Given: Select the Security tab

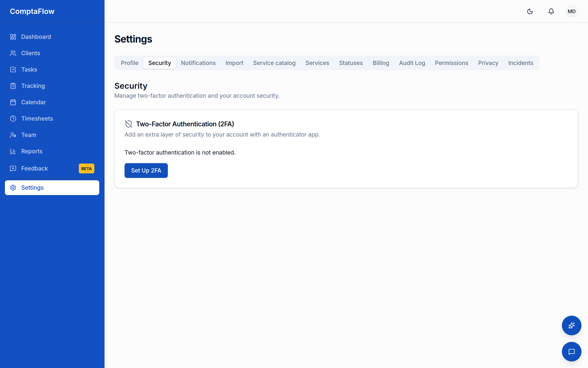Looking at the screenshot, I should [160, 63].
